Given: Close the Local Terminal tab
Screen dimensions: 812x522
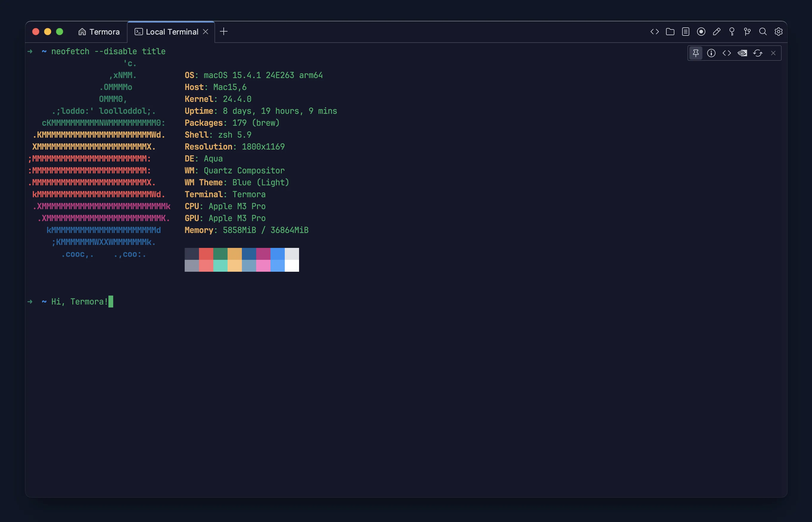Looking at the screenshot, I should click(x=205, y=32).
